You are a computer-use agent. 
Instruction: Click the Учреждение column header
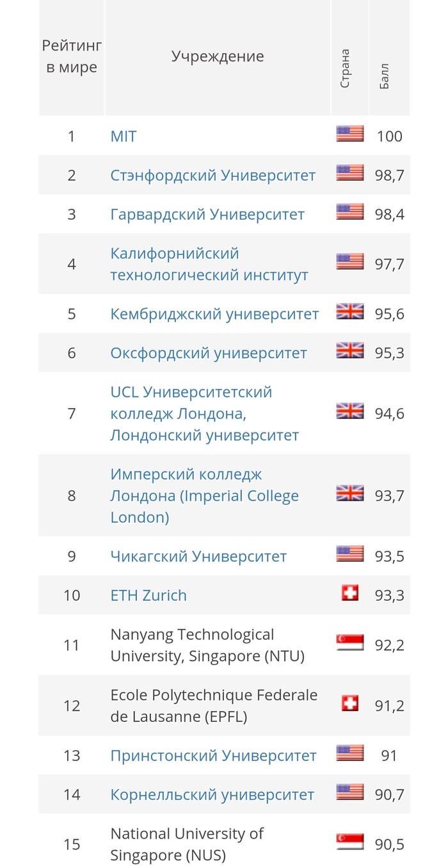click(218, 56)
